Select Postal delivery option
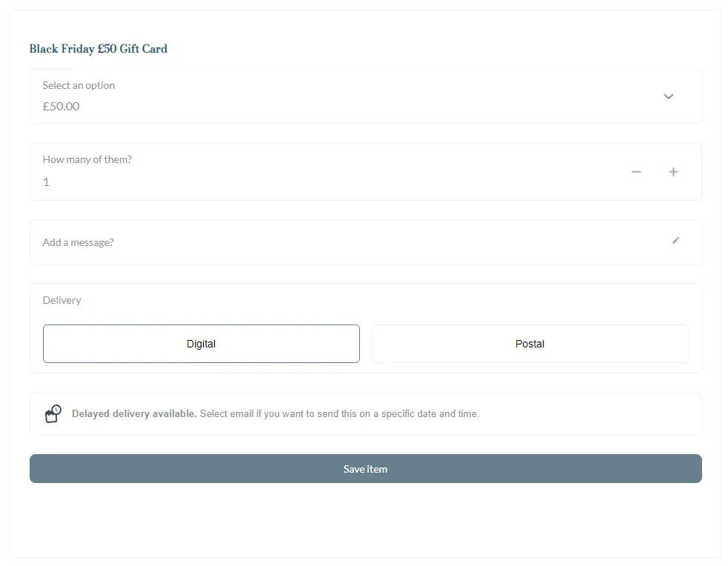Viewport: 728px width, 566px height. coord(530,344)
